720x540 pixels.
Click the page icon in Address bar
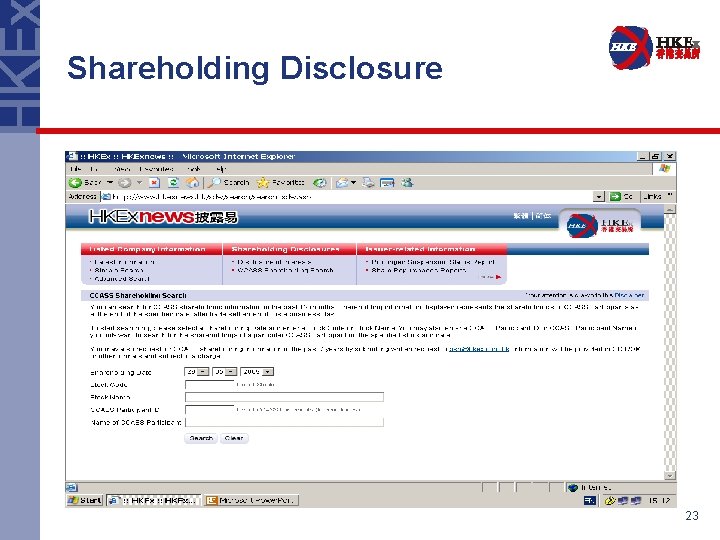coord(106,197)
